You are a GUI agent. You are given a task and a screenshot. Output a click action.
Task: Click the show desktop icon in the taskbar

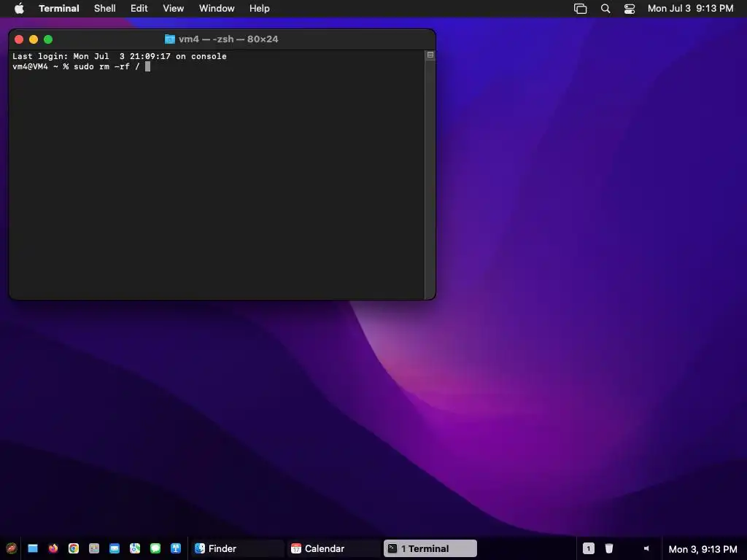click(33, 548)
